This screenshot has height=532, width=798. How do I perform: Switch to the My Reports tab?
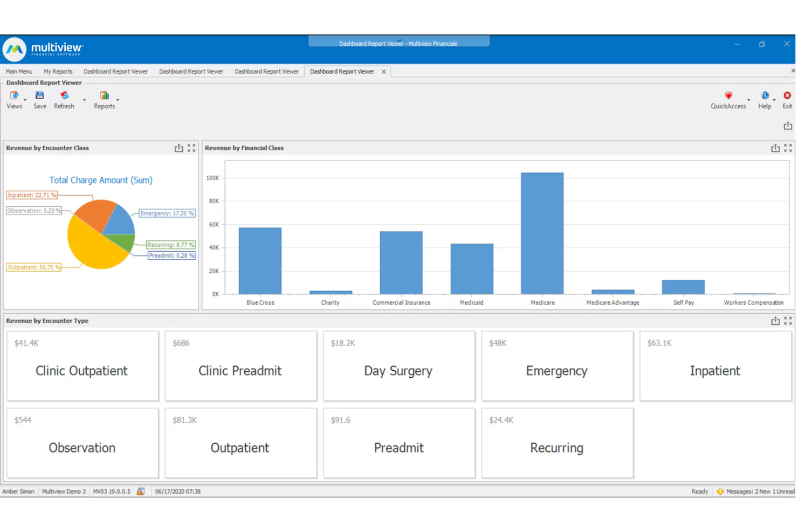(58, 71)
